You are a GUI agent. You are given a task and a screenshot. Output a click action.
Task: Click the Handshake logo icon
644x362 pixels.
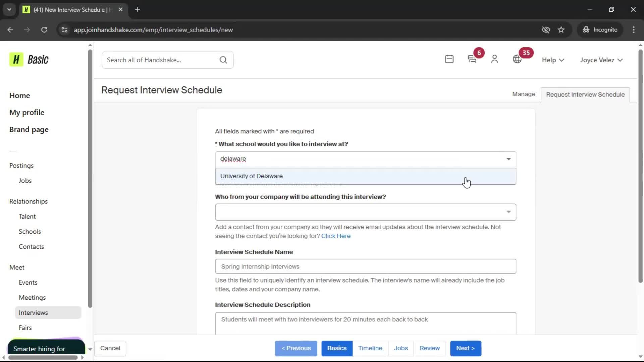pos(16,60)
